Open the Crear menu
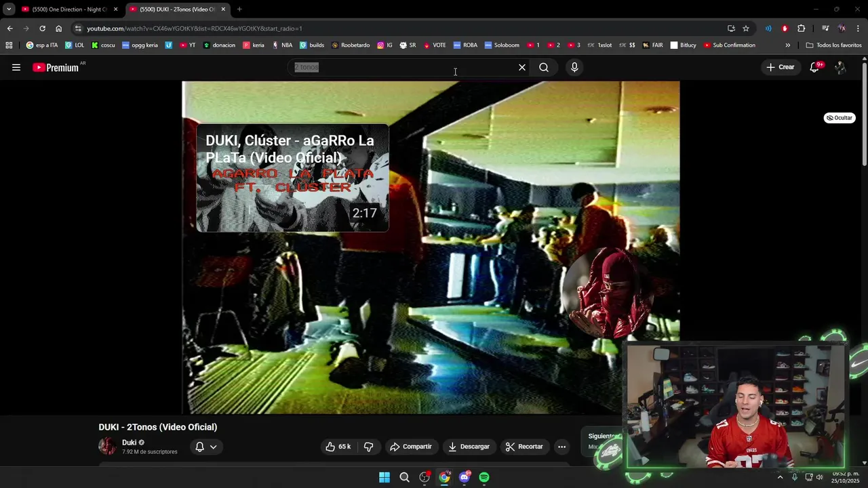The width and height of the screenshot is (868, 488). (781, 67)
